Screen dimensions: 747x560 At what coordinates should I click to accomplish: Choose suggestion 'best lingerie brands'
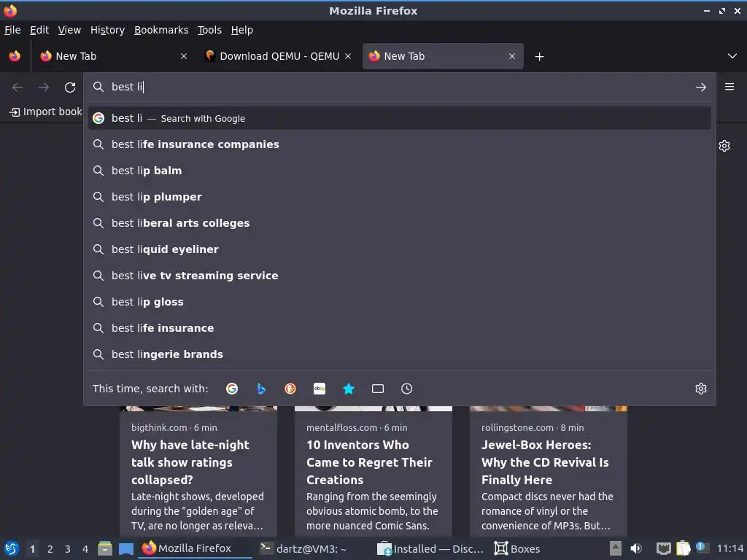coord(399,354)
